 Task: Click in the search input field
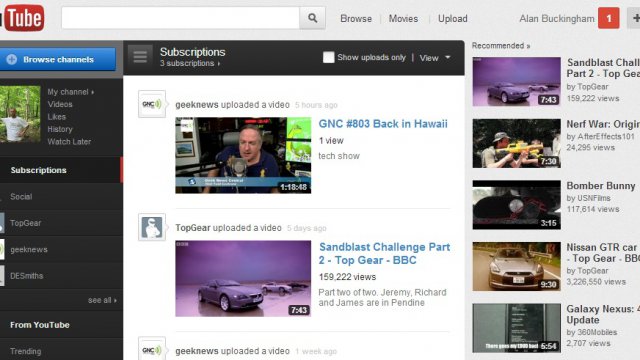pyautogui.click(x=180, y=18)
